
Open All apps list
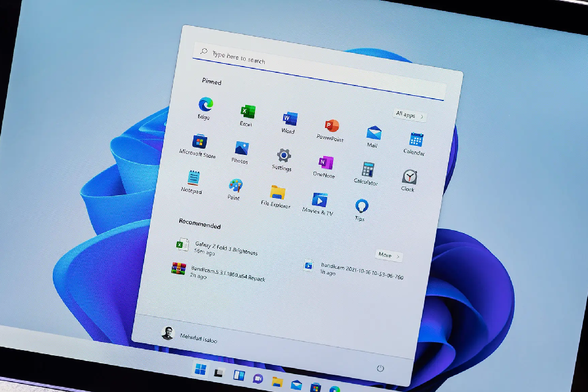409,115
